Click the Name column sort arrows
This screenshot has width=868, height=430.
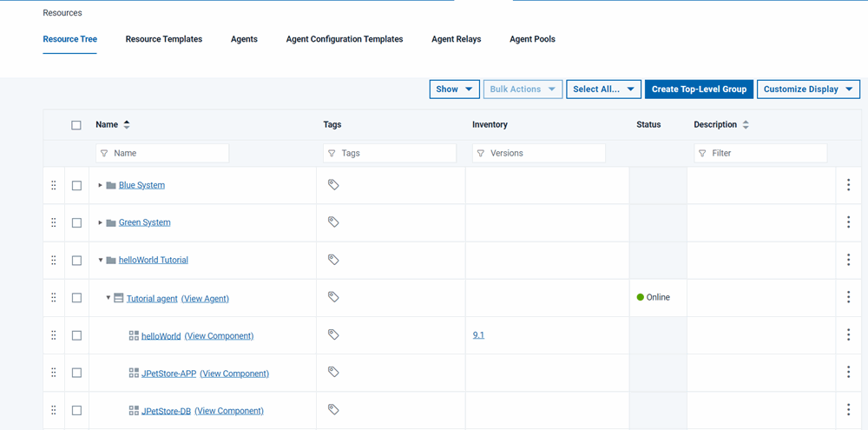point(127,125)
